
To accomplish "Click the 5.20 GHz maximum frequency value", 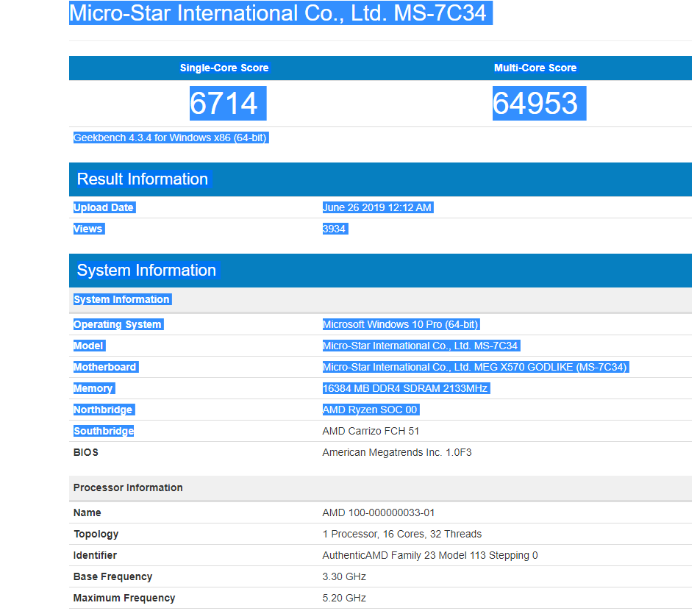I will point(344,598).
